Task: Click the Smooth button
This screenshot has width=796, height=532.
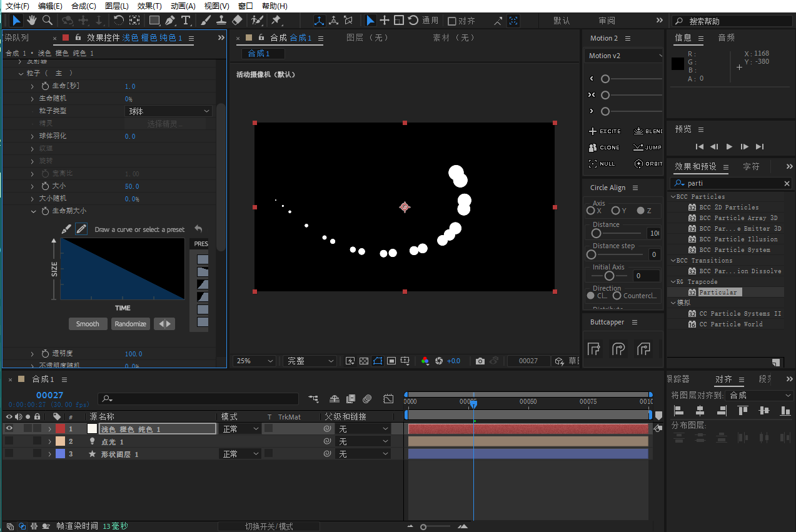Action: coord(88,324)
